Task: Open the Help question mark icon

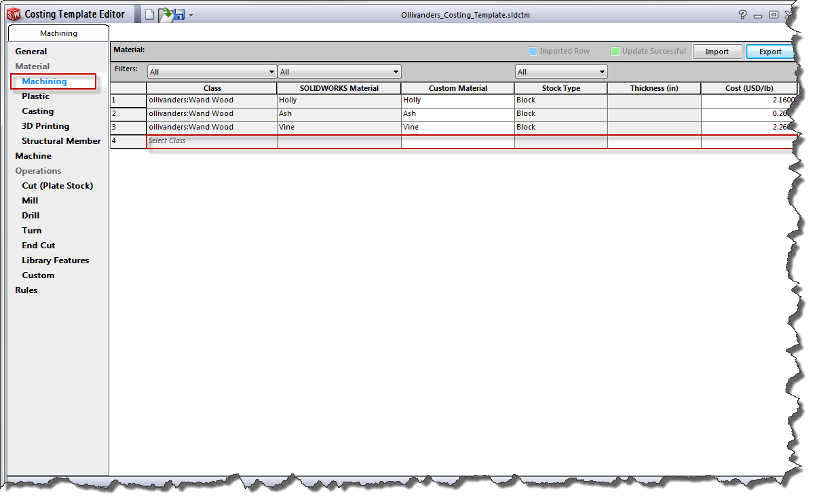Action: [x=742, y=14]
